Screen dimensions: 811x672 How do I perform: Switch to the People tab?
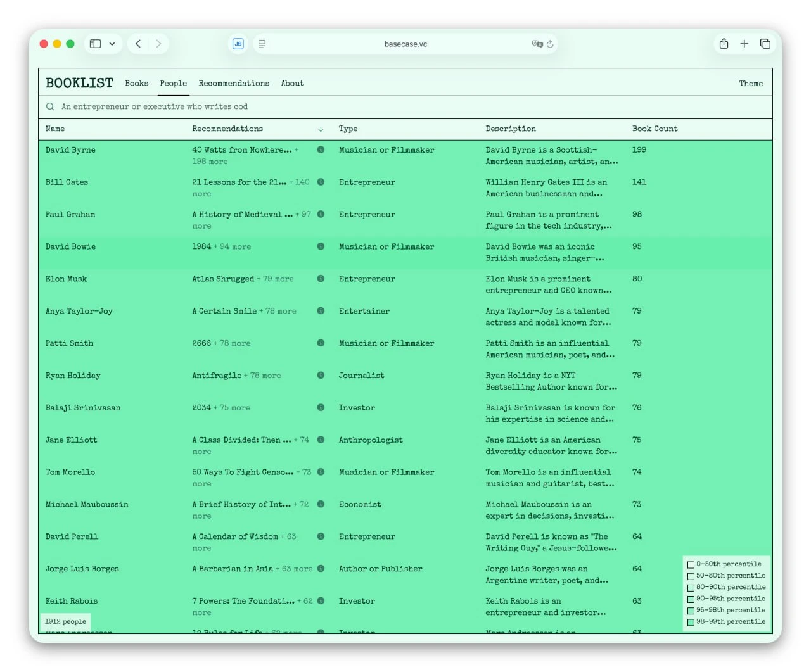[x=174, y=83]
